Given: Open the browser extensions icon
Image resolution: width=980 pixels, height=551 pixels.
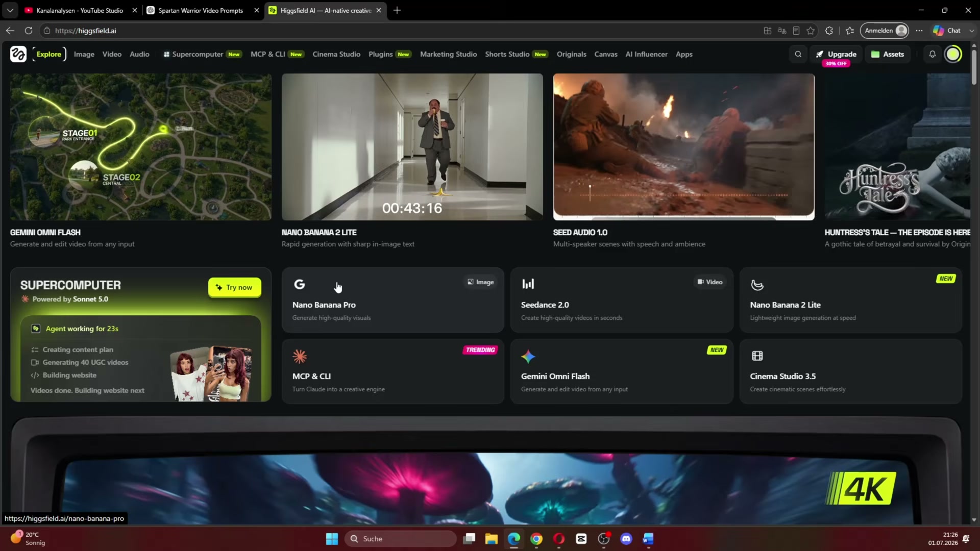Looking at the screenshot, I should (829, 31).
